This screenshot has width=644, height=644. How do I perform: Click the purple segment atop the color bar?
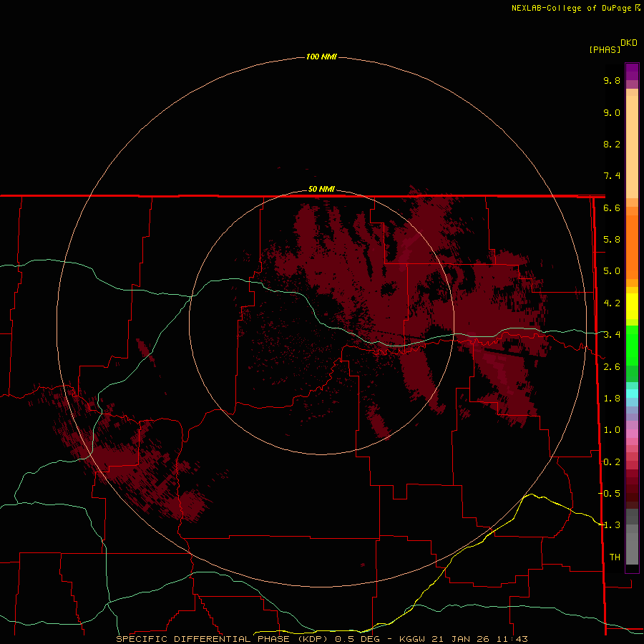pyautogui.click(x=632, y=72)
